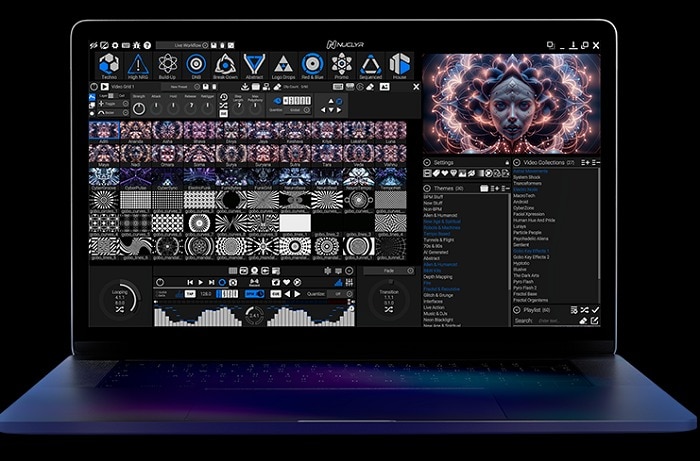Viewport: 700px width, 461px height.
Task: Select the Logo Drops triangle preset
Action: 283,65
